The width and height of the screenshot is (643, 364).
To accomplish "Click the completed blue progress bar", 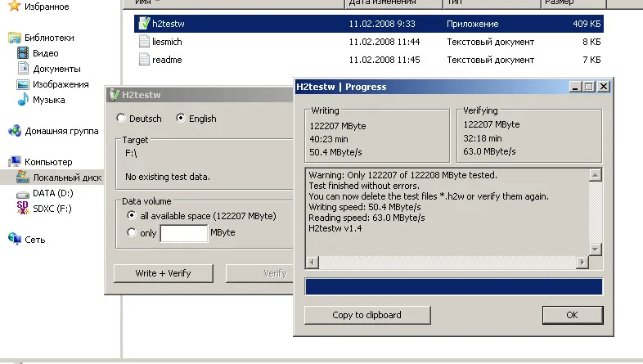I will coord(453,286).
